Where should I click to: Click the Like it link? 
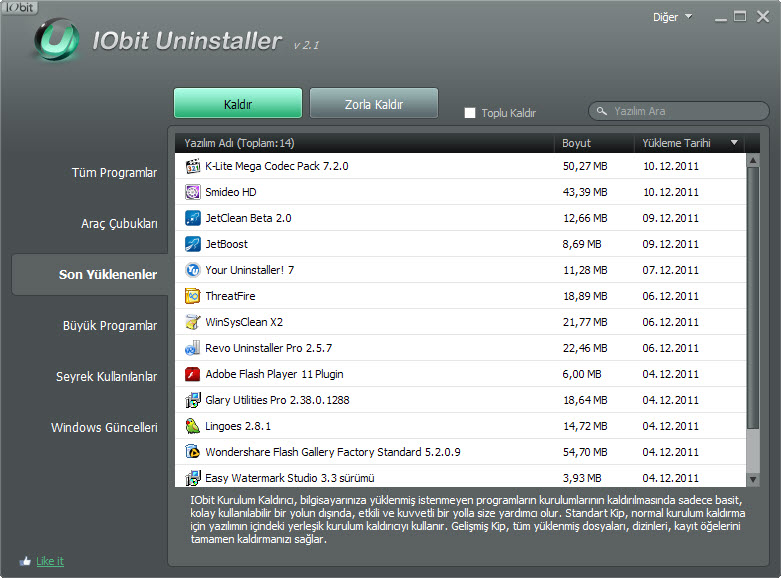click(50, 561)
